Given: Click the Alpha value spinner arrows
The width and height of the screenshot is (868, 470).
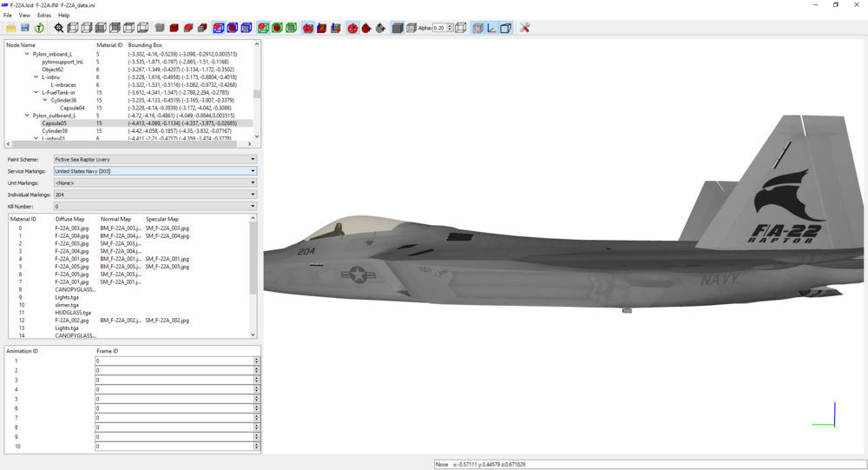Looking at the screenshot, I should click(x=450, y=28).
